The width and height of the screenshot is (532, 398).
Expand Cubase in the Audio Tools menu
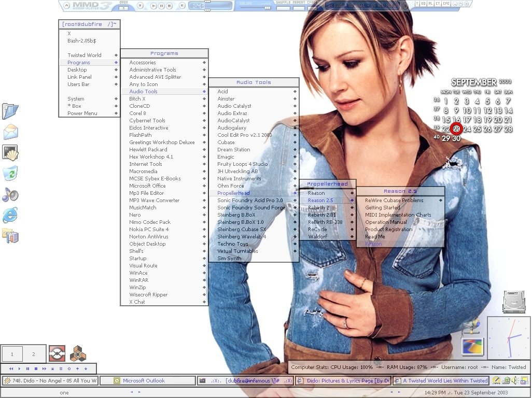(x=254, y=143)
